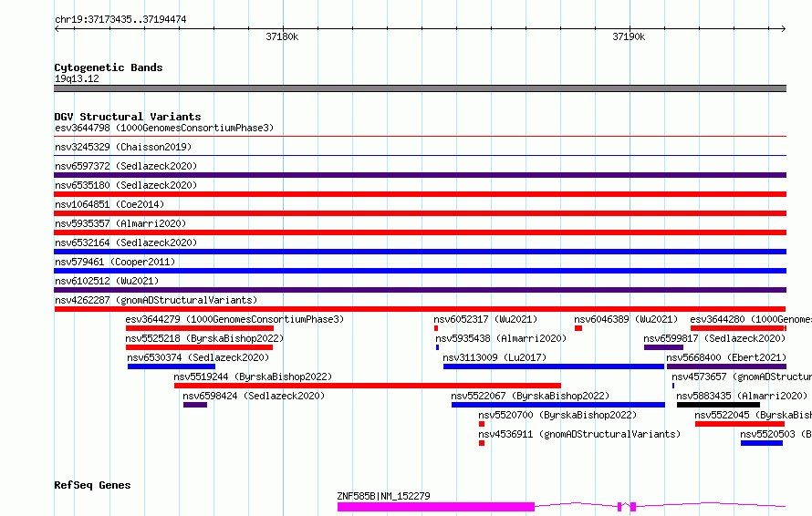812x516 pixels.
Task: Click the purple nsv6102512 Wu2021 bar
Action: [x=420, y=290]
